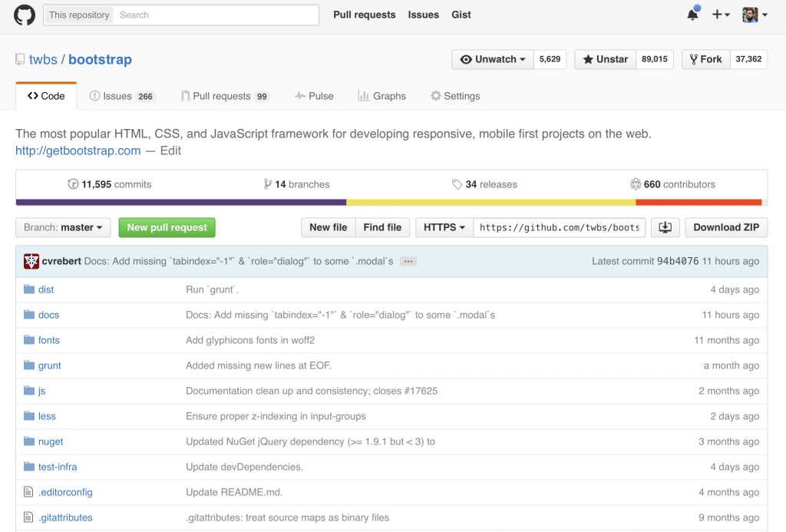Image resolution: width=786 pixels, height=532 pixels.
Task: Open the .editorconfig file
Action: pos(65,492)
